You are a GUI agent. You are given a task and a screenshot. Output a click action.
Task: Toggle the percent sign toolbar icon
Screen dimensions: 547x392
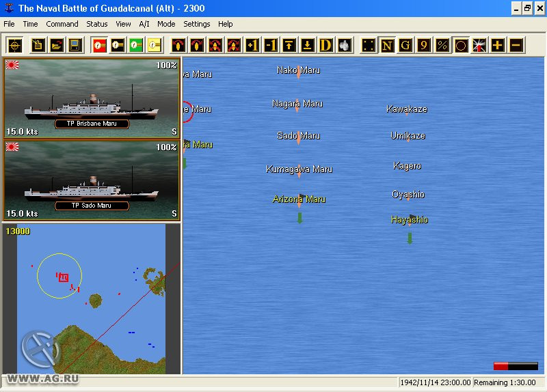(x=442, y=45)
